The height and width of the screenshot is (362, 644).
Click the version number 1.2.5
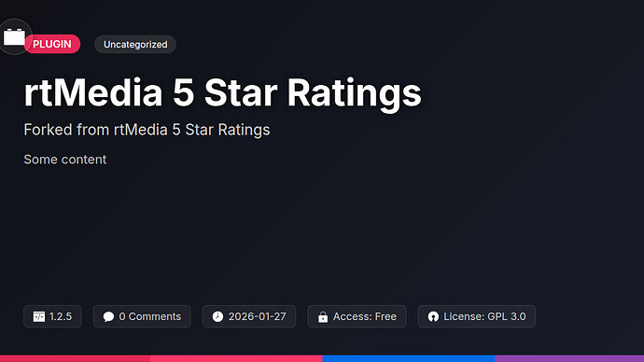[61, 316]
